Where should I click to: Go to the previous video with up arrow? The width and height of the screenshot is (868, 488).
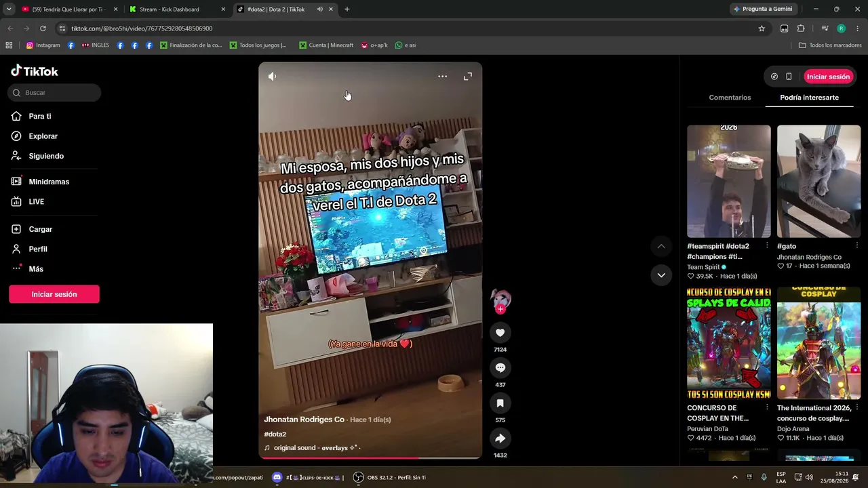661,246
